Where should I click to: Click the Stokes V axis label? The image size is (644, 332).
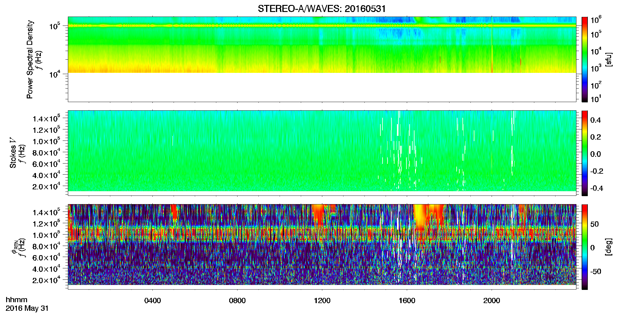[x=13, y=153]
